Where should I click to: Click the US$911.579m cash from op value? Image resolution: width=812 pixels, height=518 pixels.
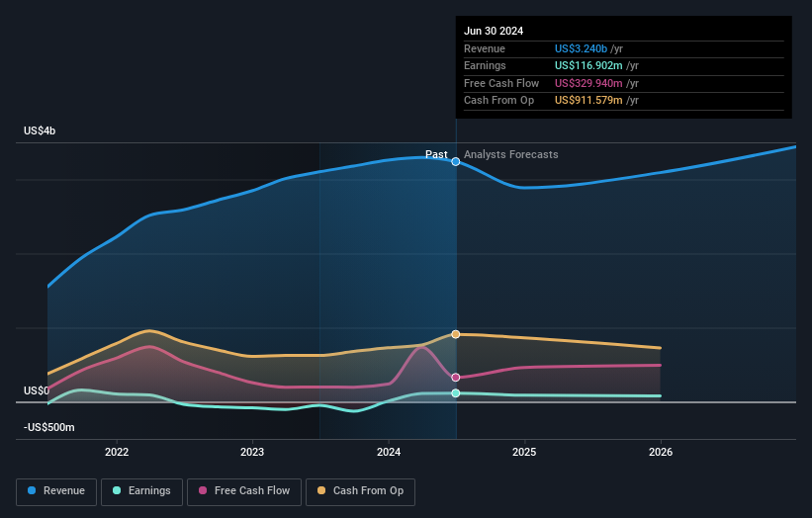click(x=588, y=101)
